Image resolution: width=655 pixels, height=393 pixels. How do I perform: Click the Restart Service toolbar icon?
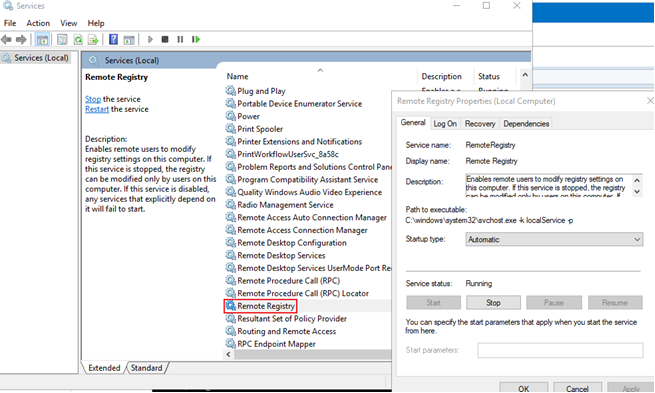click(x=196, y=39)
